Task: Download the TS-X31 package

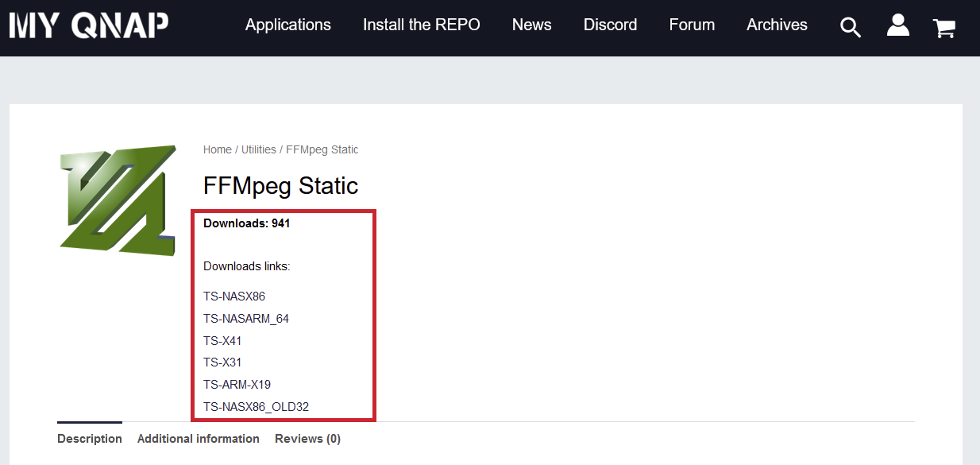Action: tap(222, 362)
